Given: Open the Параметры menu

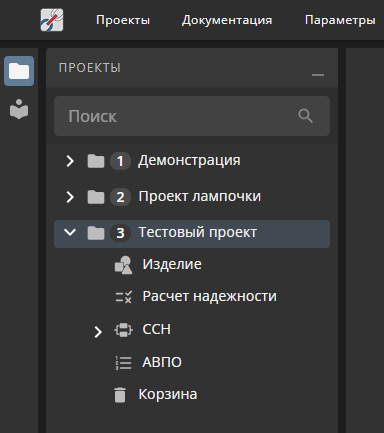Looking at the screenshot, I should point(340,20).
